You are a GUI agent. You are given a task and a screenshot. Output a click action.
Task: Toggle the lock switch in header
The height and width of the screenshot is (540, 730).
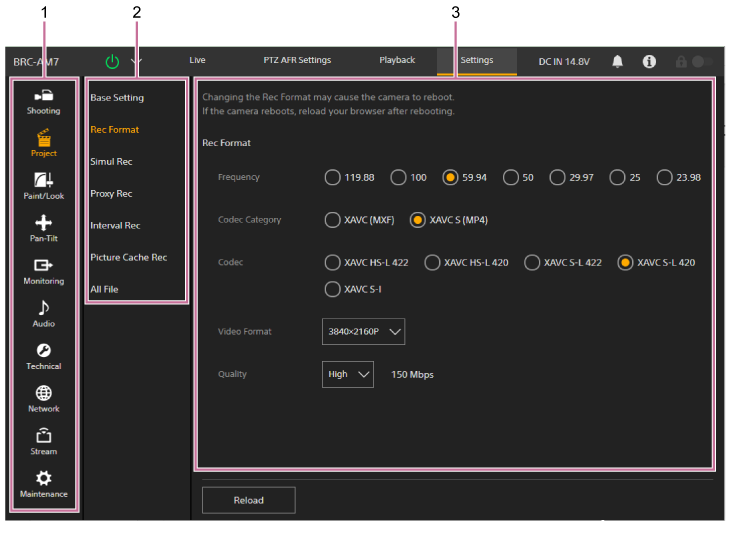(x=701, y=61)
